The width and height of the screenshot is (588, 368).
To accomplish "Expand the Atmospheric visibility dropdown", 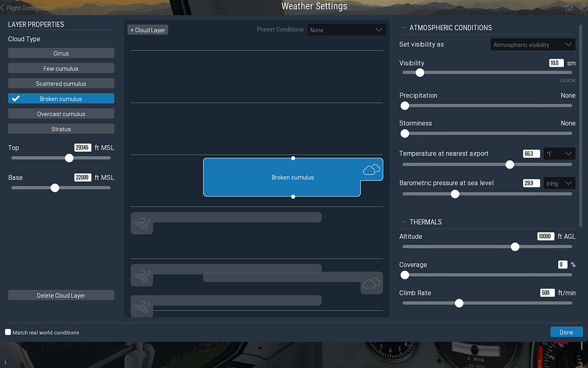I will pos(532,45).
